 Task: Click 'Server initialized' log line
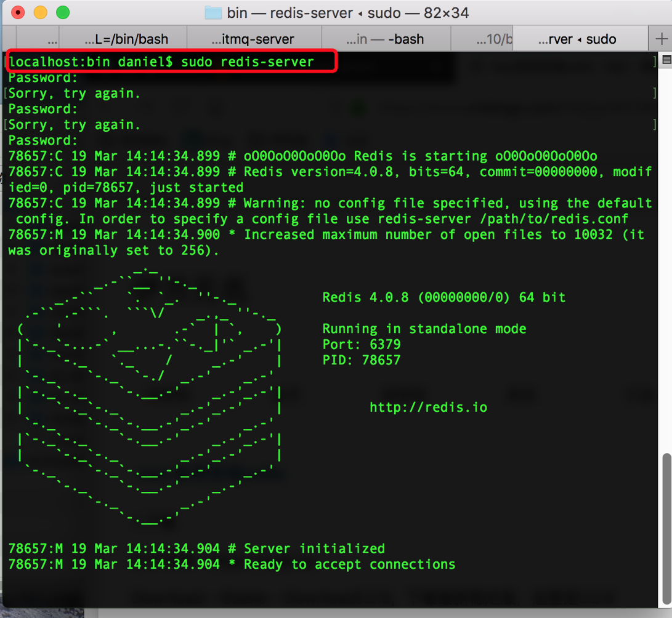(x=314, y=548)
